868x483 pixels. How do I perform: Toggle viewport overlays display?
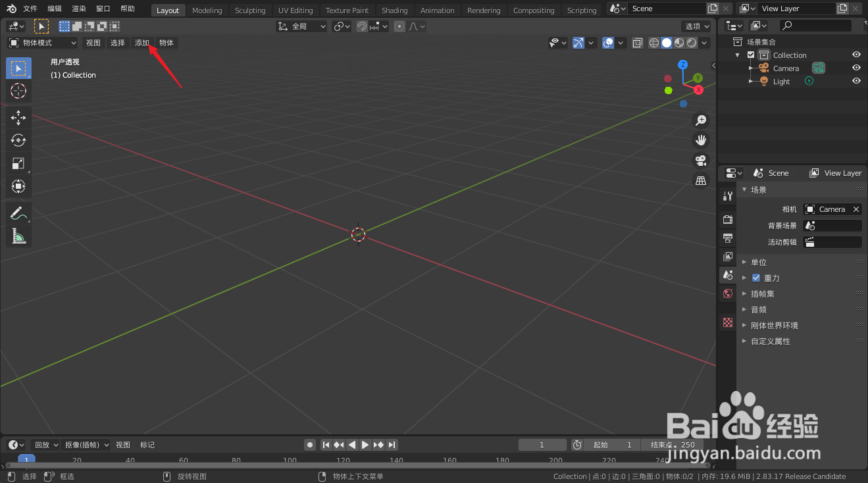[608, 43]
